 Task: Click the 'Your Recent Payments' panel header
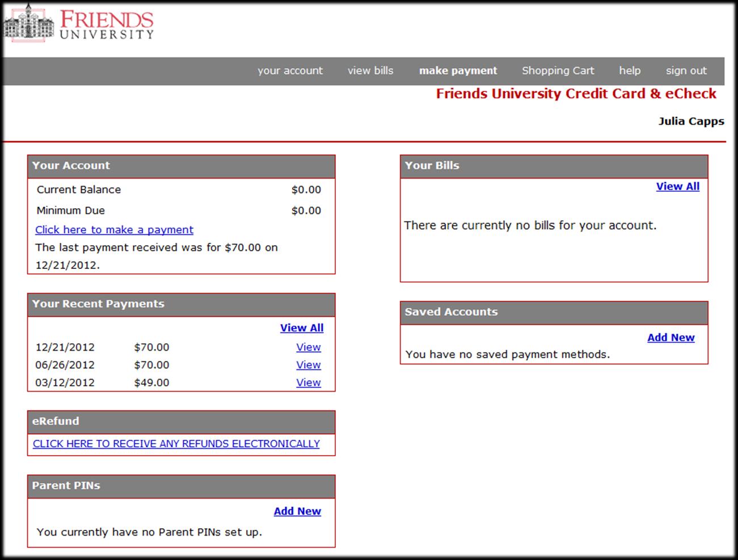click(182, 305)
